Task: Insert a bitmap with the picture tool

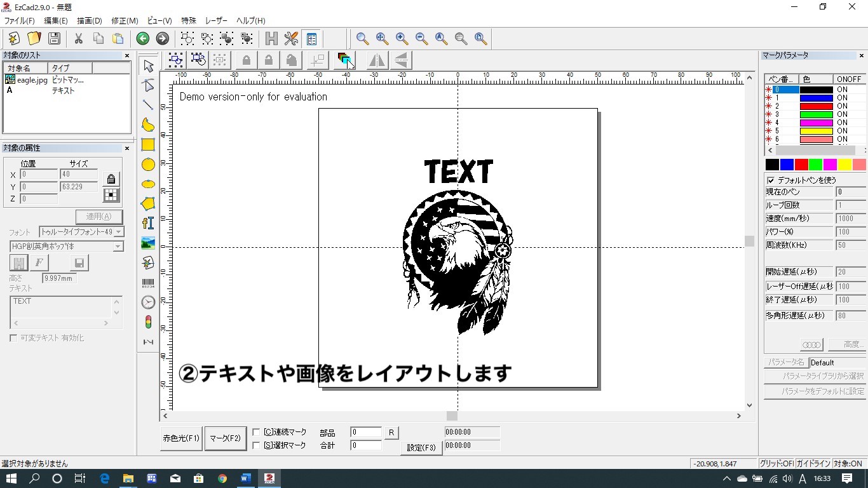Action: [x=148, y=243]
